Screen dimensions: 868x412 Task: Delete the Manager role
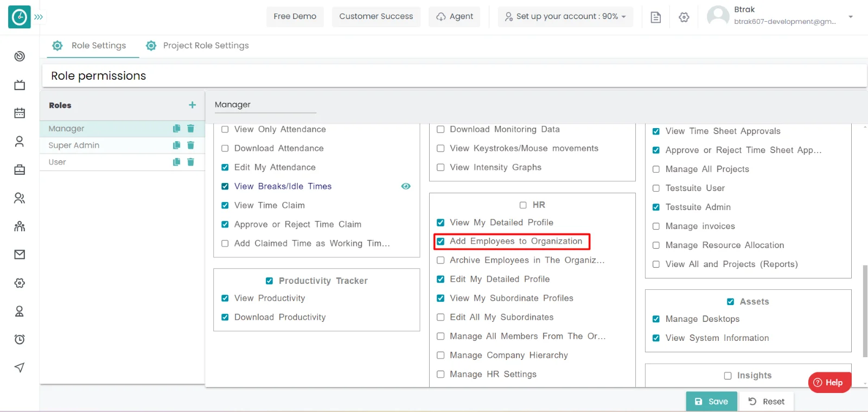click(190, 129)
